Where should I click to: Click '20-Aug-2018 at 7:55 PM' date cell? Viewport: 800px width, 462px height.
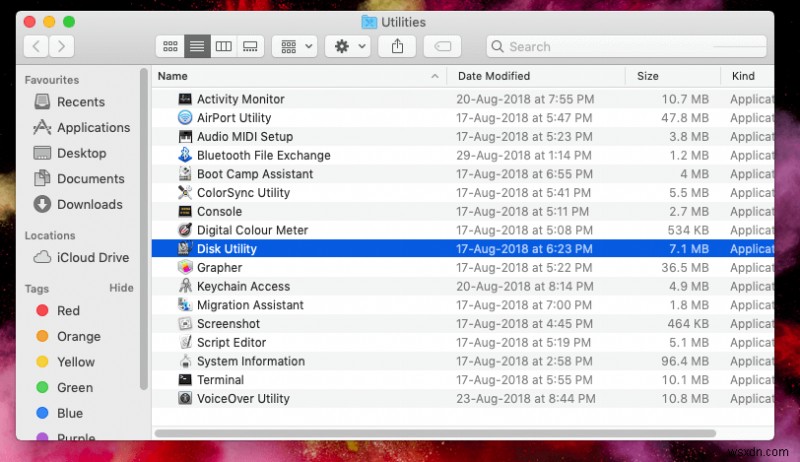pyautogui.click(x=525, y=99)
